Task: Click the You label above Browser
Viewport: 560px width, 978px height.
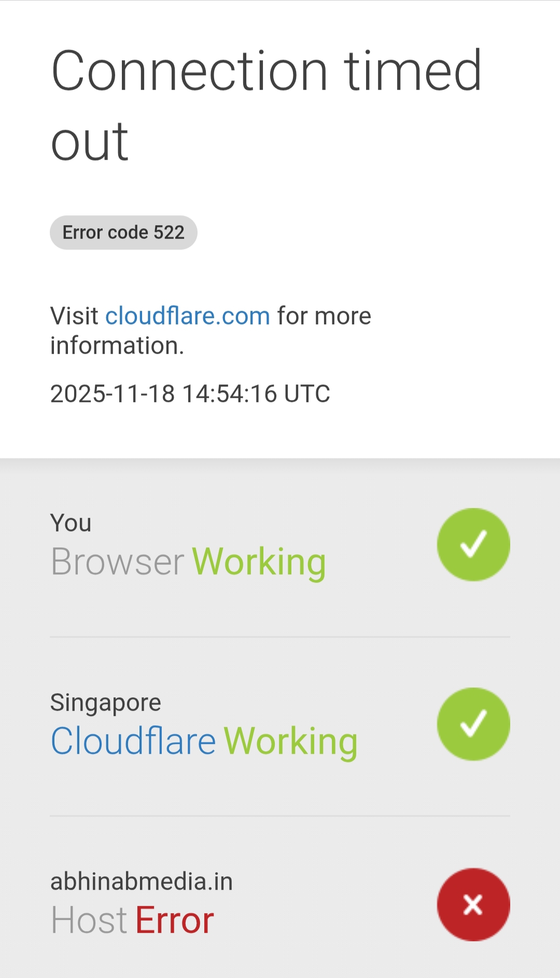Action: pyautogui.click(x=71, y=523)
